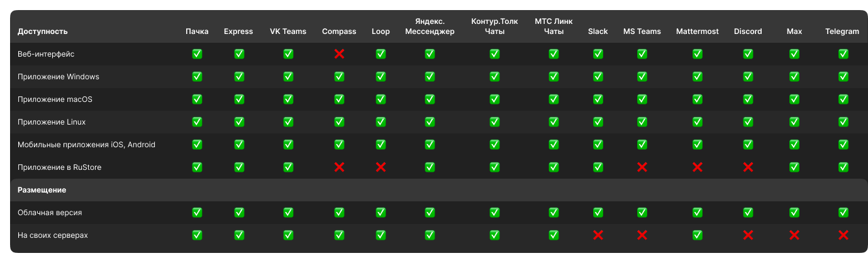Screen dimensions: 868x263
Task: Select the Mattermost column header
Action: (x=698, y=31)
